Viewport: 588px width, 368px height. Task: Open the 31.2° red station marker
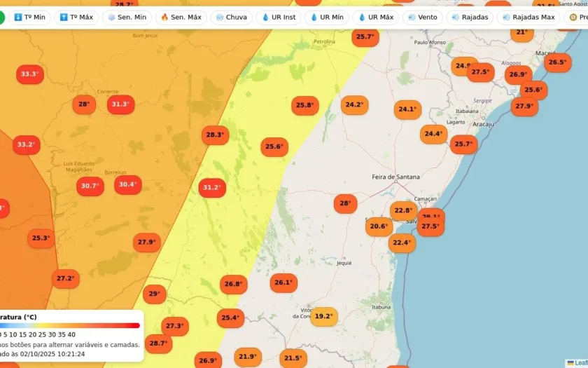click(x=212, y=187)
